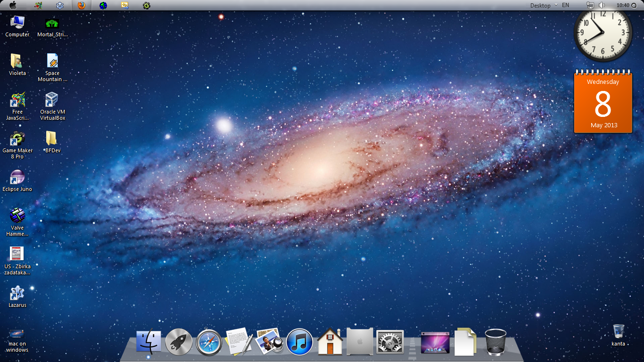Click the Preview photo icon in dock
The height and width of the screenshot is (362, 644).
point(269,342)
